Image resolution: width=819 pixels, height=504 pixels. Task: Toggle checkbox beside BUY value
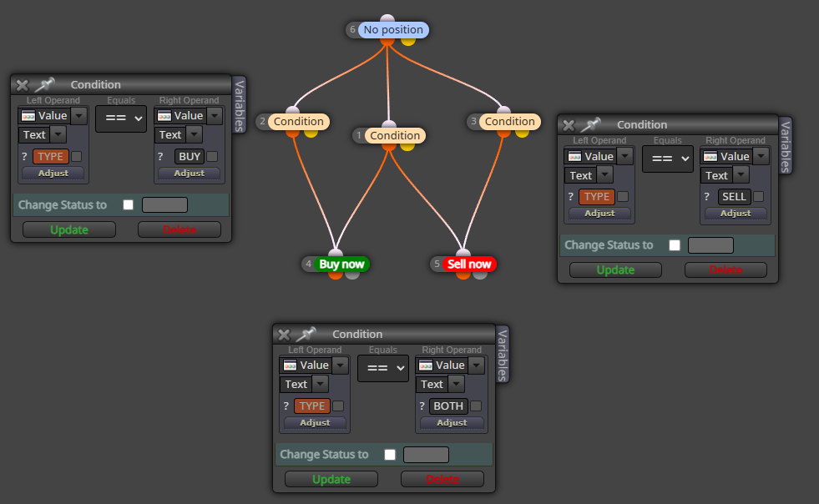coord(212,156)
